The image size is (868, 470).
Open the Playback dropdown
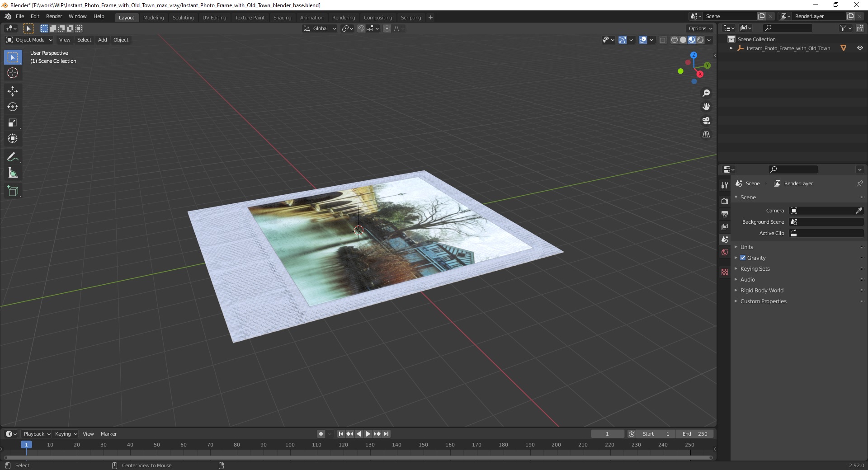click(x=37, y=434)
